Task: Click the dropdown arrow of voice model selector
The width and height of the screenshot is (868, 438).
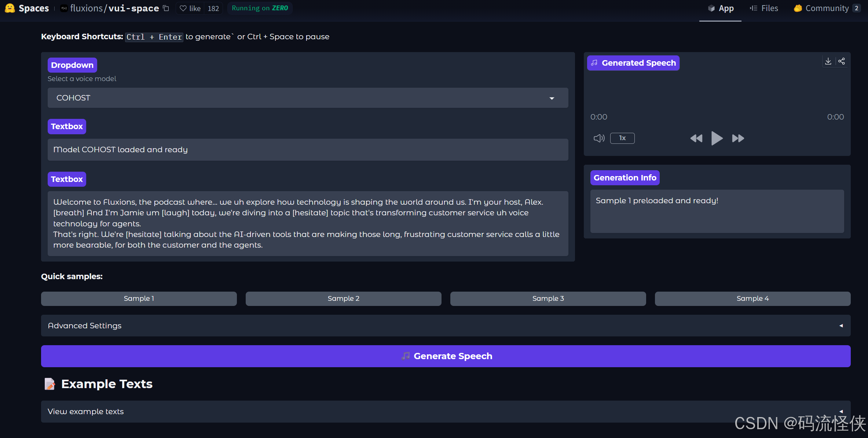Action: pyautogui.click(x=552, y=98)
